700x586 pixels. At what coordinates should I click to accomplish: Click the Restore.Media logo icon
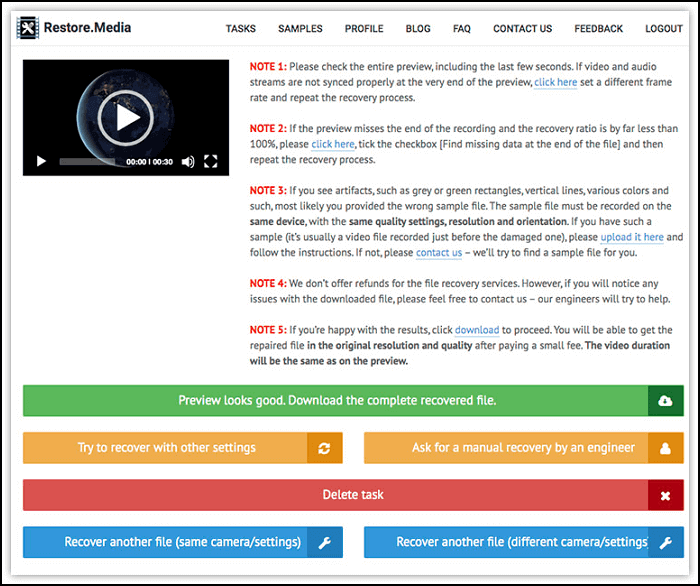27,28
